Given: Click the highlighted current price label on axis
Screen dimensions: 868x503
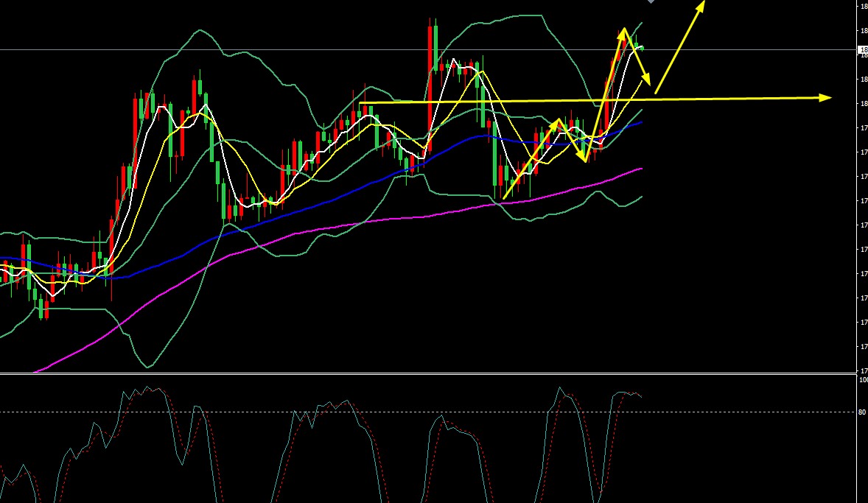Looking at the screenshot, I should coord(862,50).
